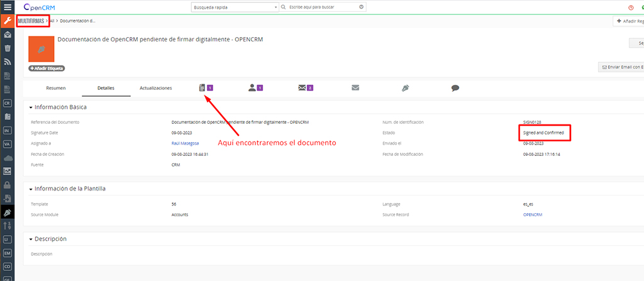Open the trash bin module in sidebar

(7, 48)
